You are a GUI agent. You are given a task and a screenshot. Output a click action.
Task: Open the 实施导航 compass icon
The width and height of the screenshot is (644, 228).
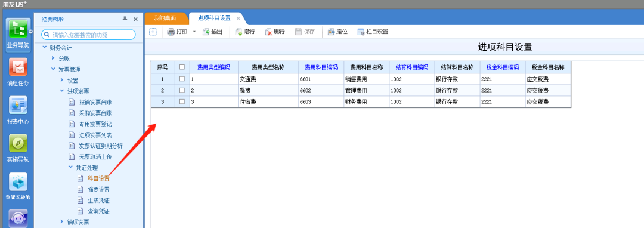pos(18,143)
